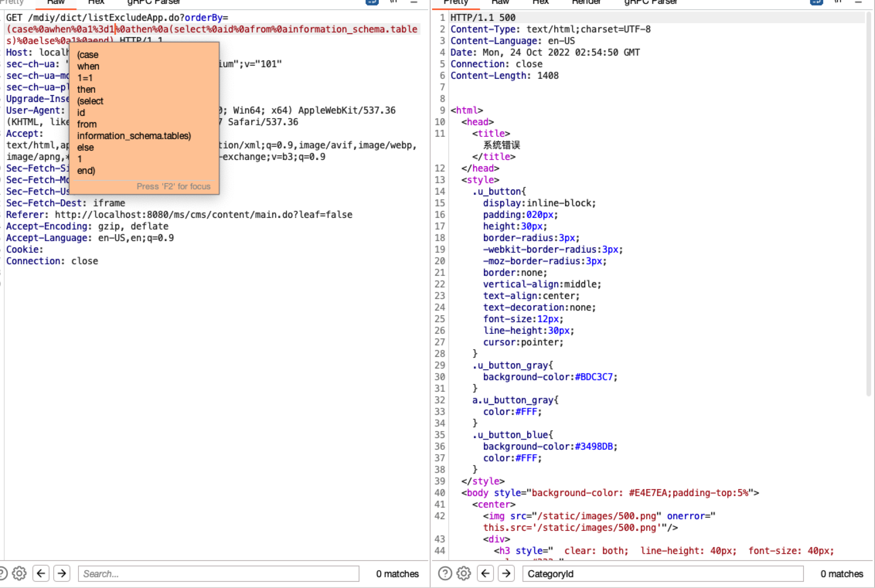875x588 pixels.
Task: Click the help question-mark icon below the request editor
Action: pyautogui.click(x=3, y=573)
